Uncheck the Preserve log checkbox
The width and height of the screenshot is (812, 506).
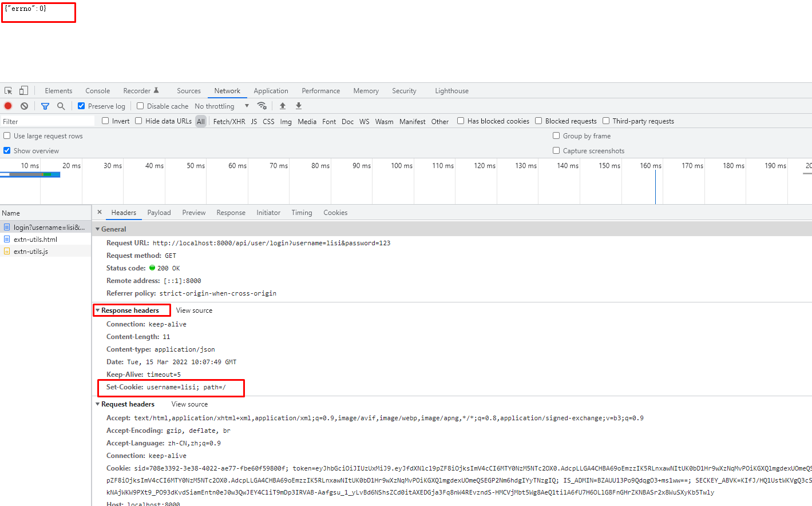81,106
